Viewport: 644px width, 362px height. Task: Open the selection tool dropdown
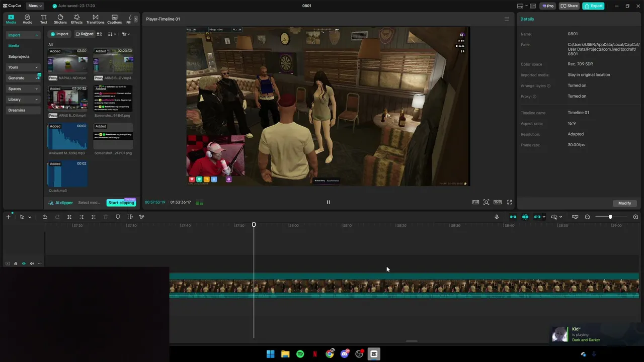(x=29, y=217)
